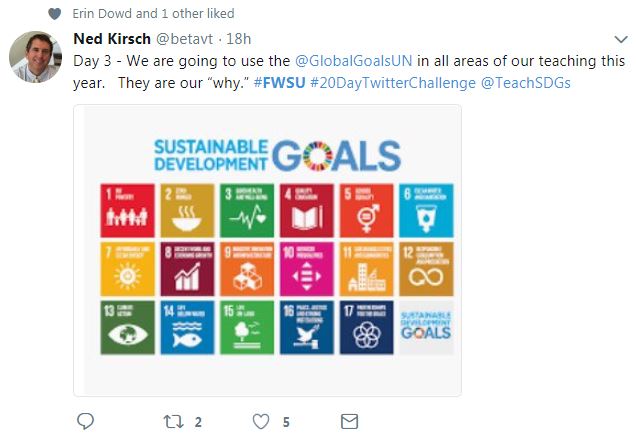Click the green Climate Action goal 13 tile
Viewport: 636px width, 438px height.
coord(127,327)
